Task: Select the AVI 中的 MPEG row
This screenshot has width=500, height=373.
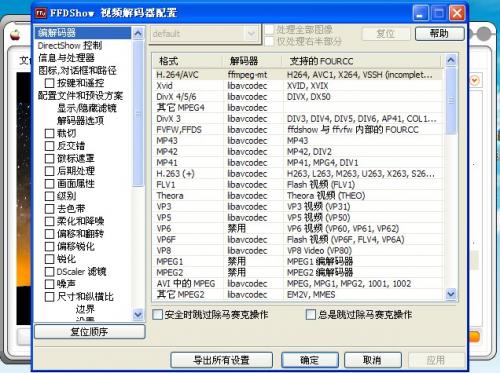Action: 298,284
